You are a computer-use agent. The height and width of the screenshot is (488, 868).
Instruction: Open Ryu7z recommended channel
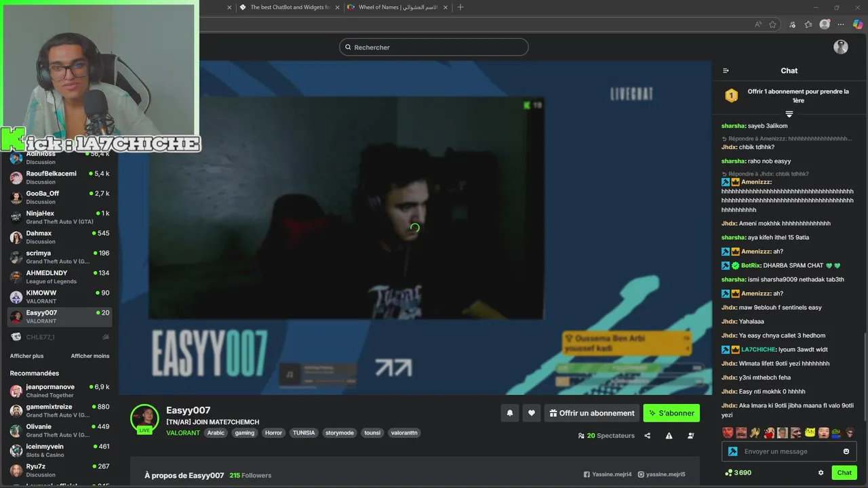[x=60, y=470]
